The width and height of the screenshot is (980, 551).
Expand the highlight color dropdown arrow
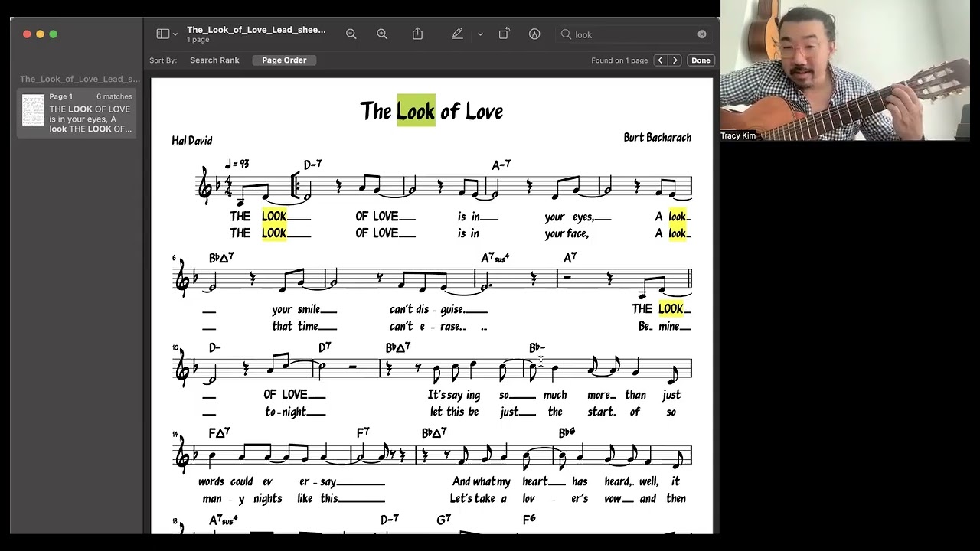pyautogui.click(x=480, y=34)
